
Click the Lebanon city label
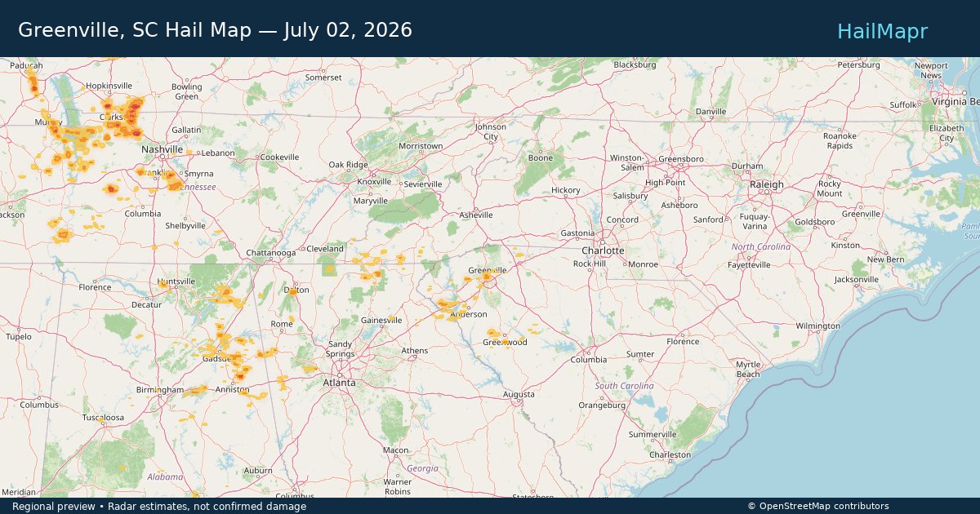(218, 153)
